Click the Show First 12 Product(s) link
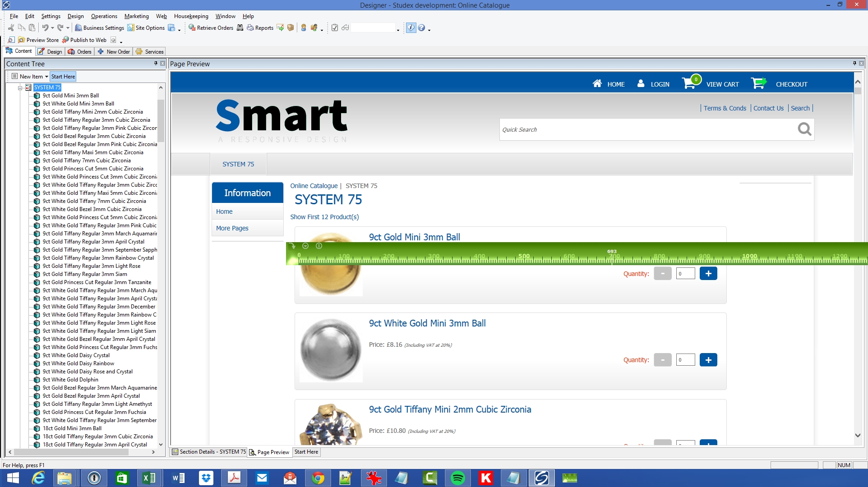Image resolution: width=868 pixels, height=487 pixels. (324, 217)
